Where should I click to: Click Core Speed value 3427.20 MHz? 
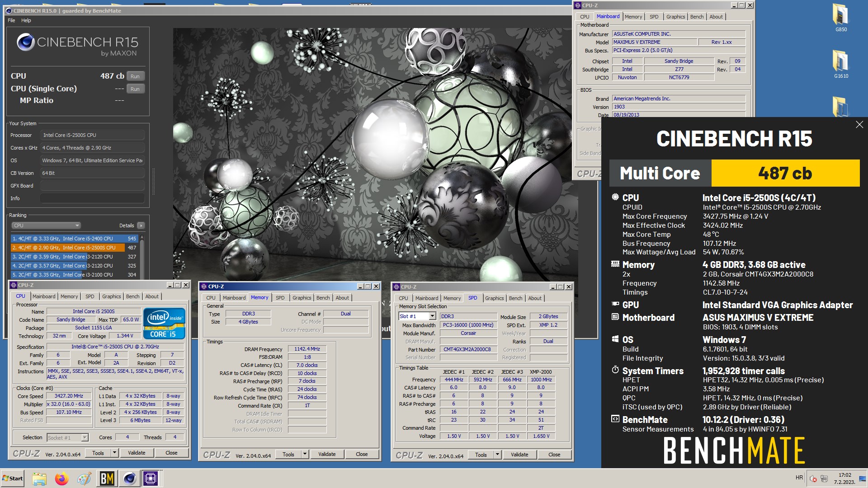[69, 396]
